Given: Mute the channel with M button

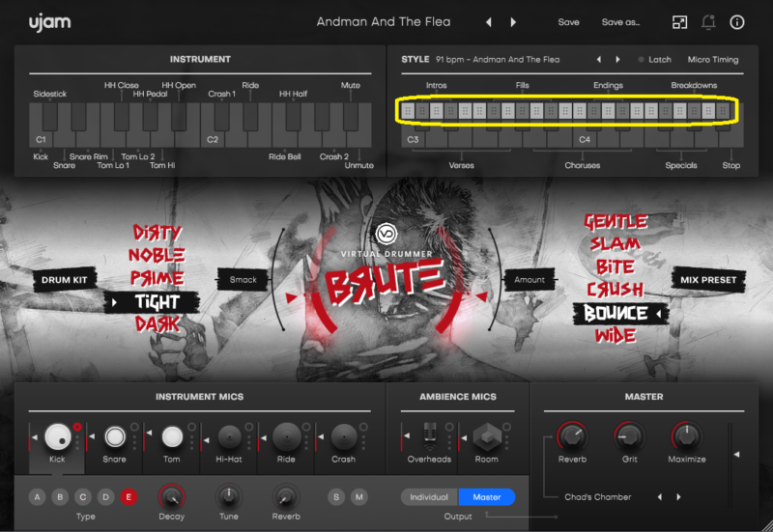Looking at the screenshot, I should pyautogui.click(x=358, y=497).
